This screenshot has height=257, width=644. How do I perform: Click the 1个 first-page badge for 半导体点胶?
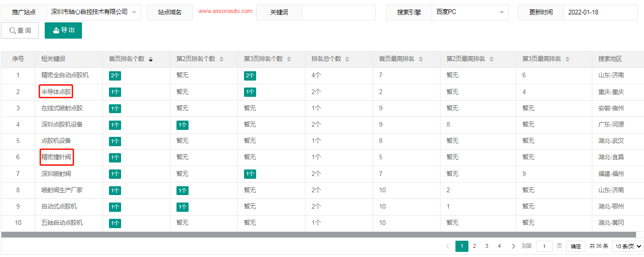tap(115, 92)
